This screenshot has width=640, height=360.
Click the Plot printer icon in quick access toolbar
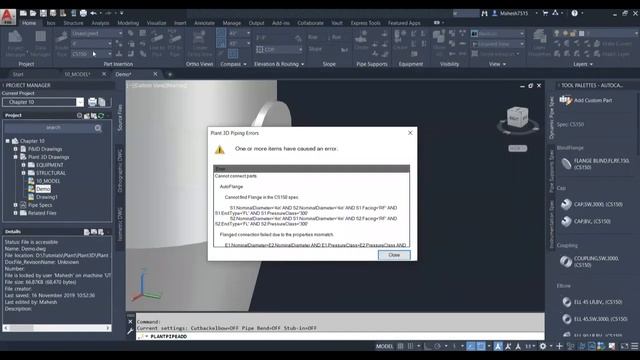(x=83, y=13)
